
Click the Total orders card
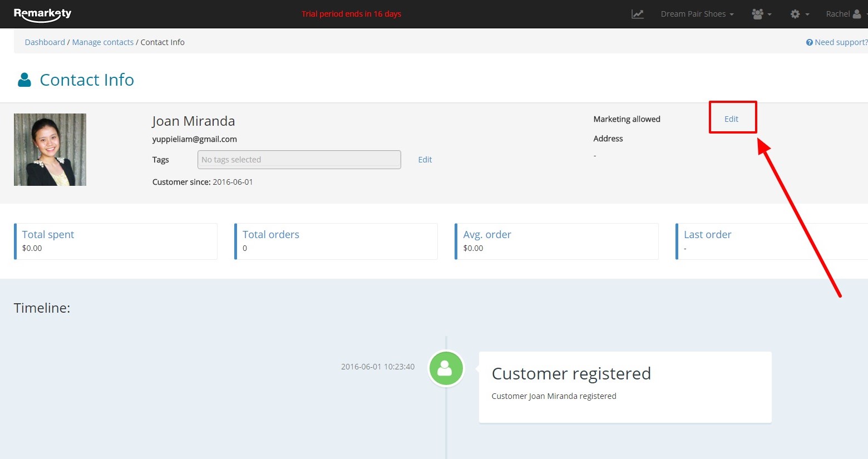coord(336,241)
